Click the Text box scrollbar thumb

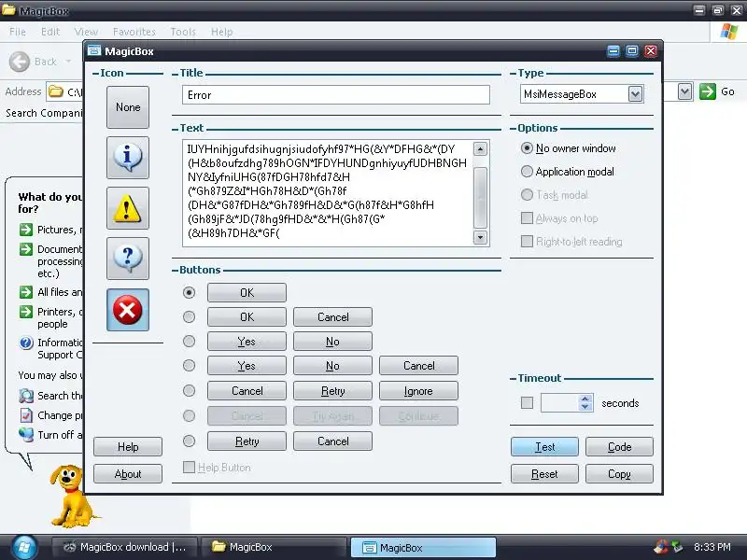480,197
